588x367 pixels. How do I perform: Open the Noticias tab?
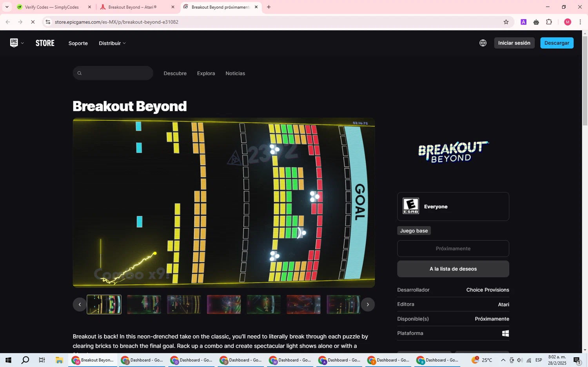coord(235,73)
